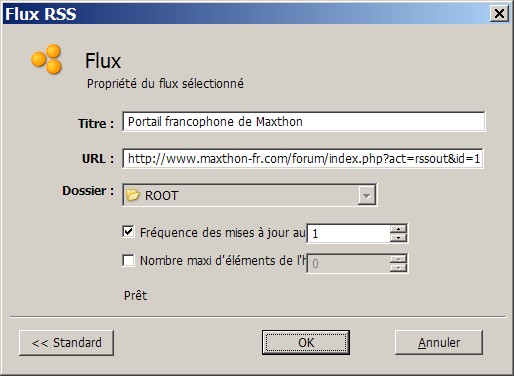Confirm with the OK button
This screenshot has height=376, width=514.
tap(306, 343)
